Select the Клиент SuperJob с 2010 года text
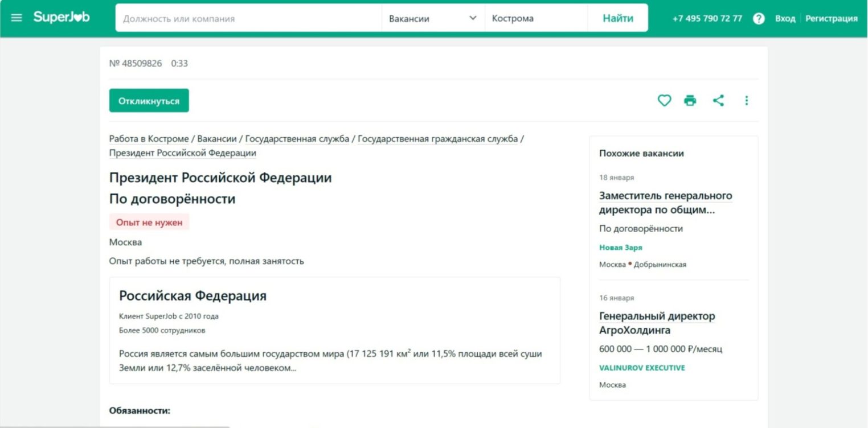This screenshot has width=868, height=428. 169,316
